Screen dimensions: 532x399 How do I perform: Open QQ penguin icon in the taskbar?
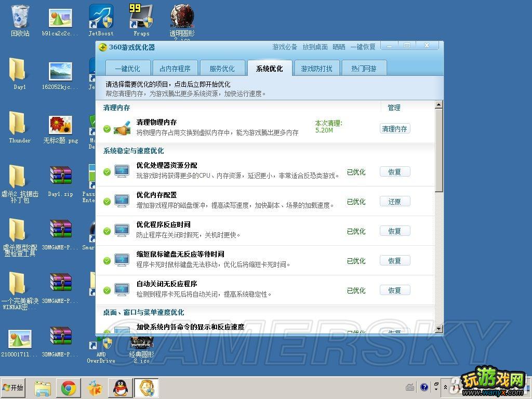(x=120, y=388)
